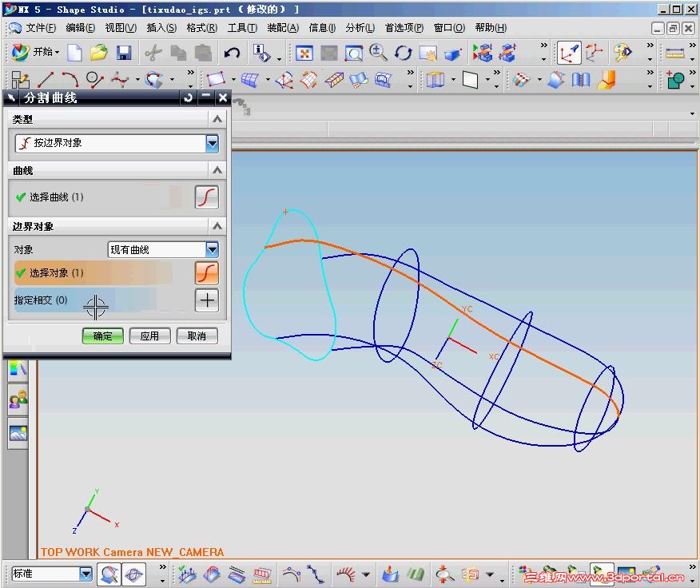
Task: Click the Select Object curve icon
Action: coord(207,272)
